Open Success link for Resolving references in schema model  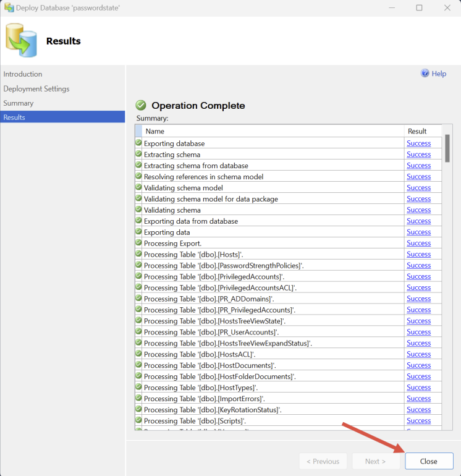coord(419,177)
